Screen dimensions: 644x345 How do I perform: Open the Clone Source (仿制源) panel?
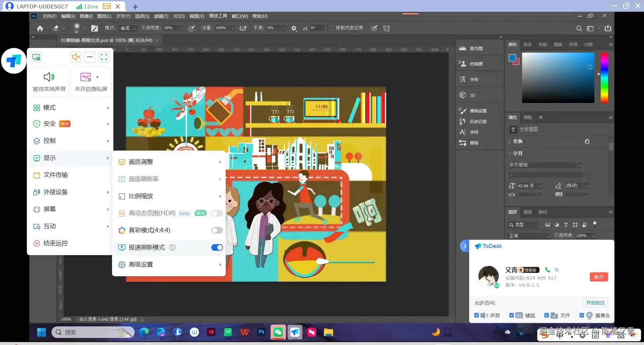pos(463,64)
